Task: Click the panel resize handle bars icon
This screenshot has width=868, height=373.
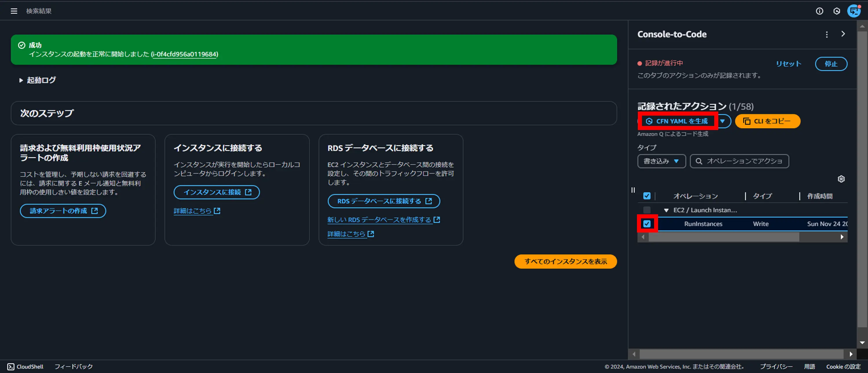Action: 633,190
